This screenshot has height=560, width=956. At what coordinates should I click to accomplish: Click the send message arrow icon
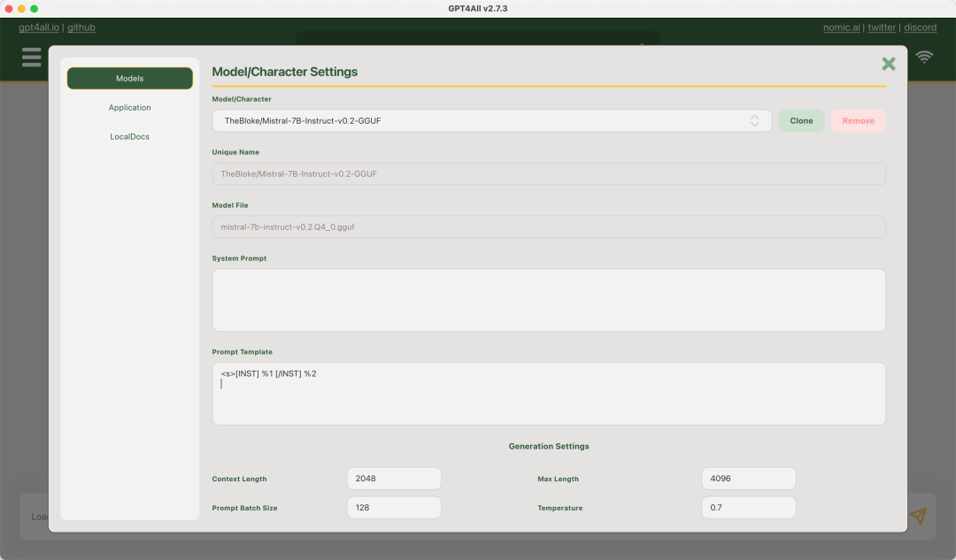click(918, 516)
